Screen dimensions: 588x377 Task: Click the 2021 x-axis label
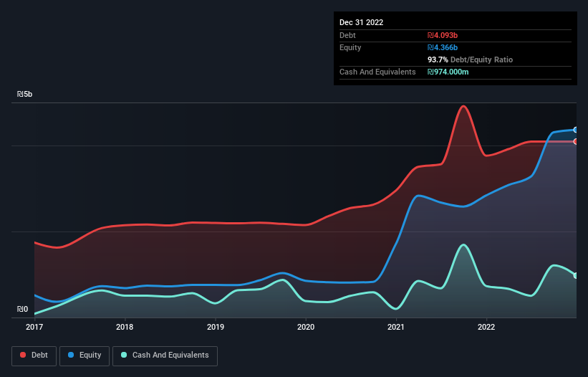pos(396,327)
